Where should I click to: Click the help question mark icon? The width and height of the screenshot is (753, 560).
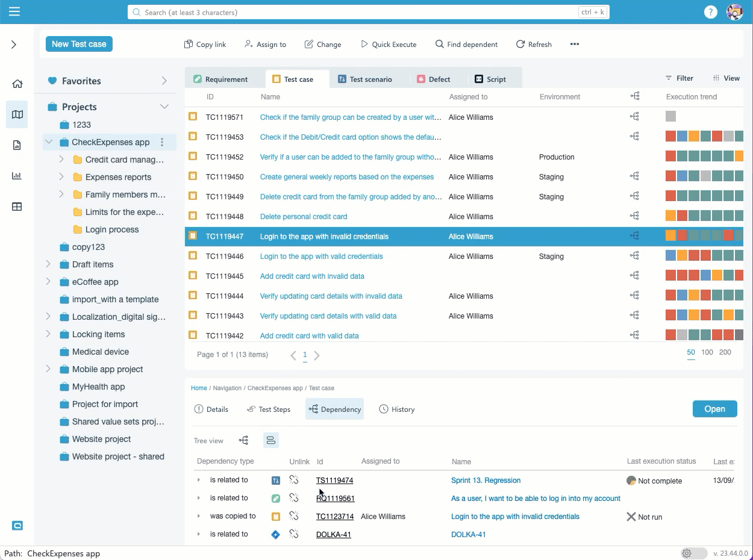coord(711,12)
